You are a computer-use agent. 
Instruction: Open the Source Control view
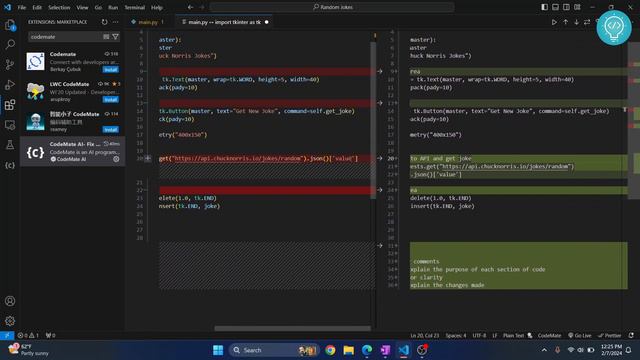pyautogui.click(x=10, y=64)
